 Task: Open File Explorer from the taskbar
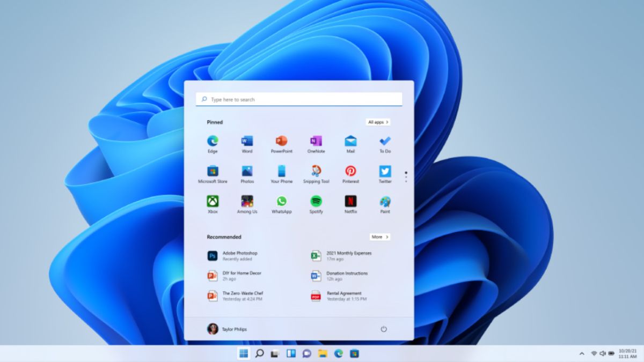323,353
